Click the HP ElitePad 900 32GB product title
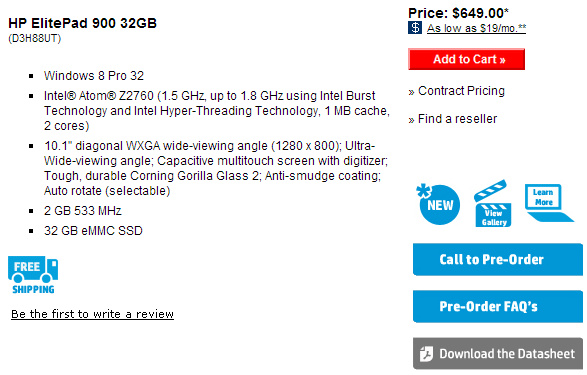Screen dimensions: 587x375 82,23
